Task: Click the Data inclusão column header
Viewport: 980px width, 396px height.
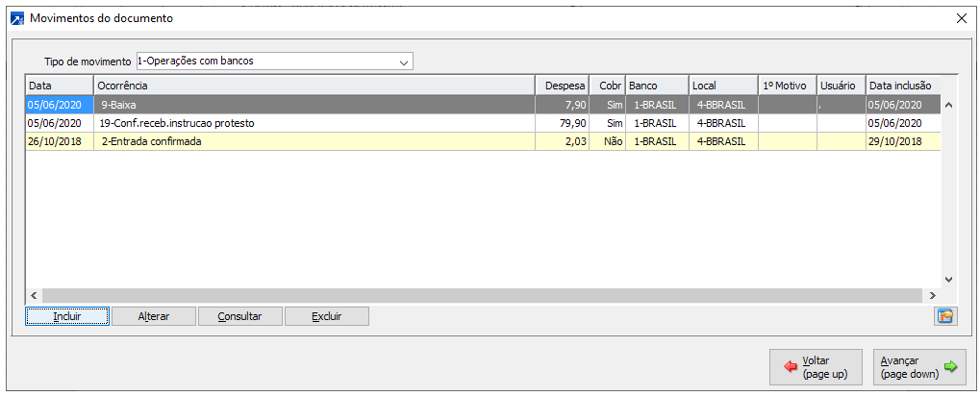Action: coord(903,85)
